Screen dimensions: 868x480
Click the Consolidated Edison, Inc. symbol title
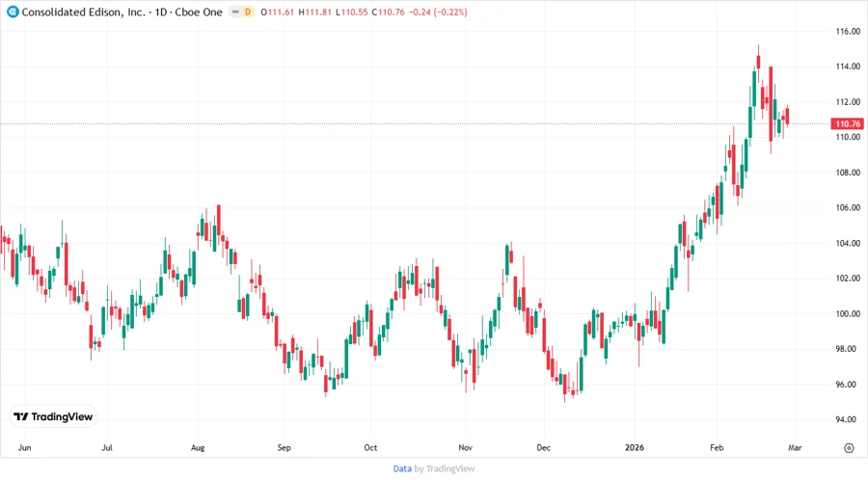click(84, 12)
